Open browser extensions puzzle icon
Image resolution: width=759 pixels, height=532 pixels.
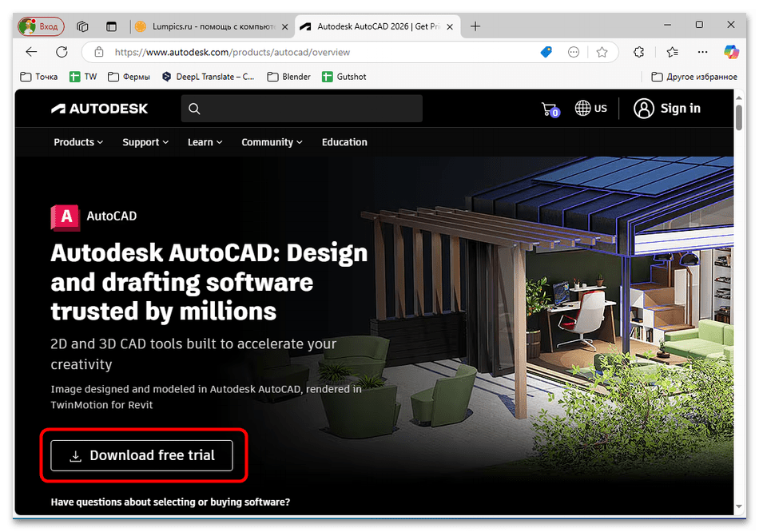638,52
